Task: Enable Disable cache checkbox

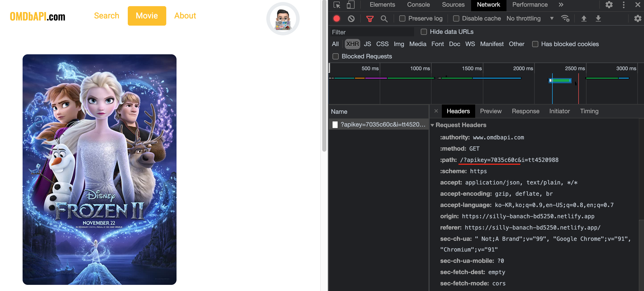Action: [456, 18]
